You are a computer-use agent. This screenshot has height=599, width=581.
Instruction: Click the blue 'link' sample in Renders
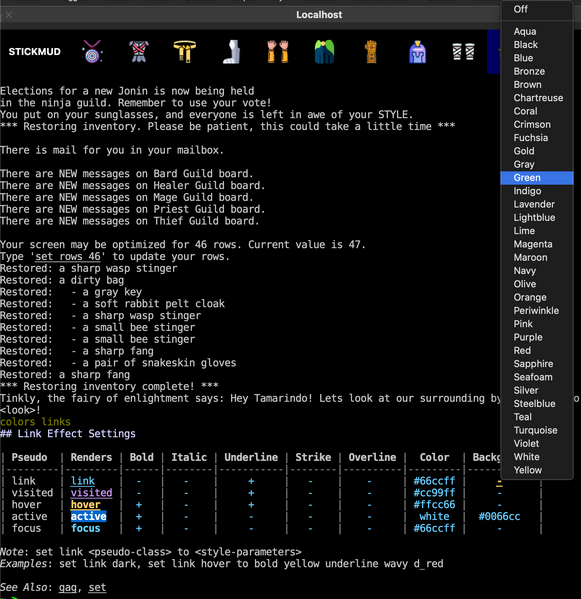coord(83,481)
